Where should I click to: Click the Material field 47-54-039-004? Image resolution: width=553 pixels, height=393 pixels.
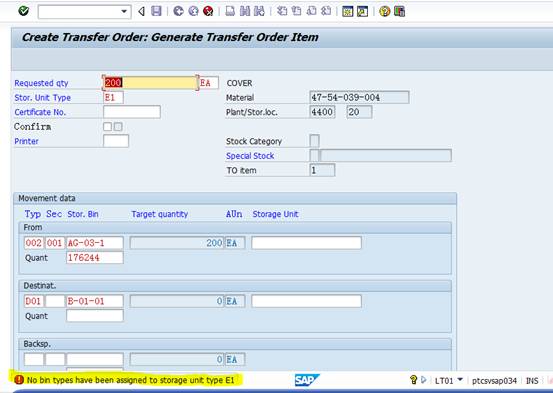click(x=359, y=97)
